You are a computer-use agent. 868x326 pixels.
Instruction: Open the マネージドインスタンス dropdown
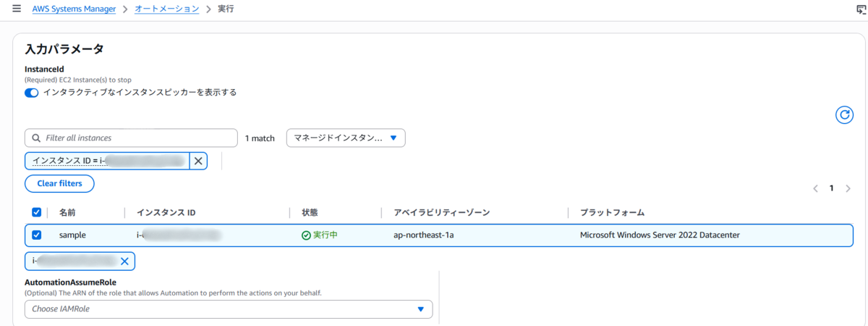click(346, 138)
